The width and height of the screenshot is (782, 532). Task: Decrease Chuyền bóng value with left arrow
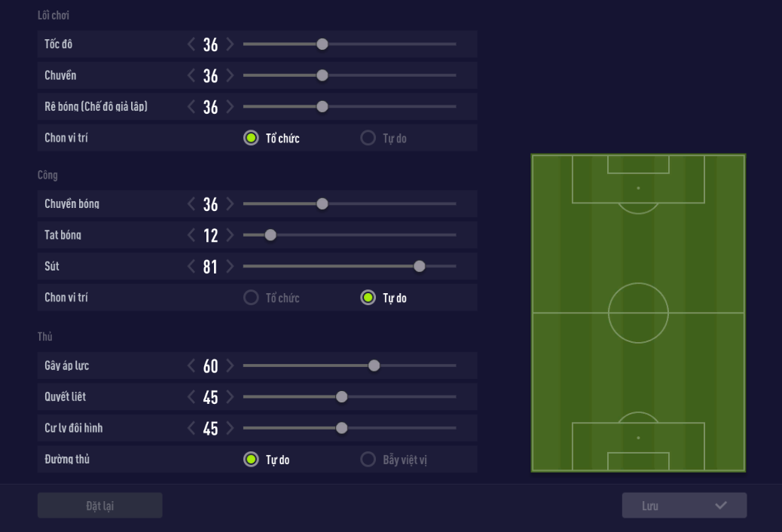coord(191,204)
